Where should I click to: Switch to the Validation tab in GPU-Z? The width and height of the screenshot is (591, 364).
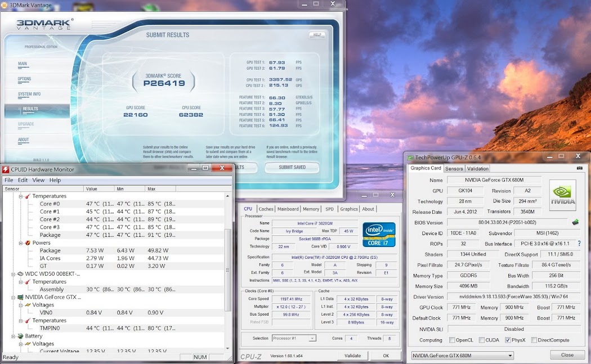coord(477,168)
